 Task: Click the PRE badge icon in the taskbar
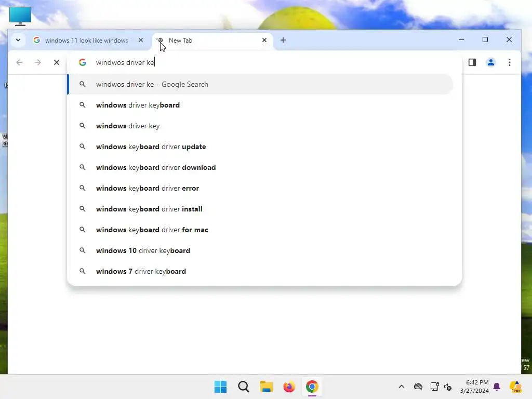(516, 387)
